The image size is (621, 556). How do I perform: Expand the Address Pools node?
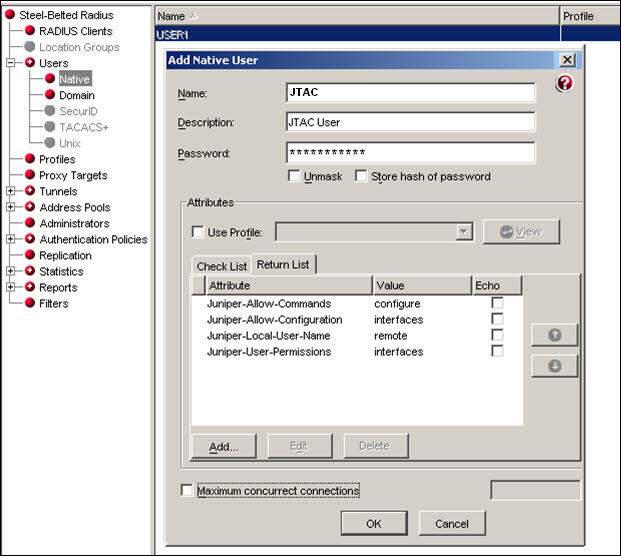[10, 207]
